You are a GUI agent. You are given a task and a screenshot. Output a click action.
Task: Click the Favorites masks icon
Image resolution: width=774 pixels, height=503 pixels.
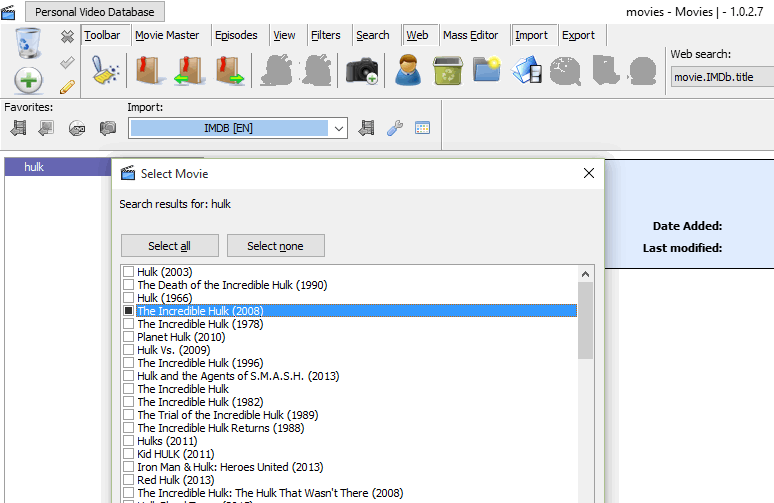pos(108,128)
